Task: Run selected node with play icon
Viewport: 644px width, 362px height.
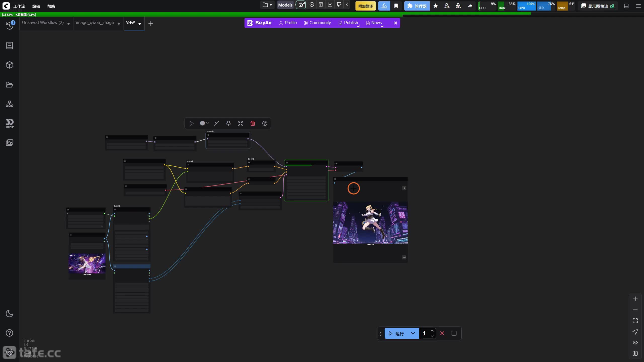Action: click(x=191, y=123)
